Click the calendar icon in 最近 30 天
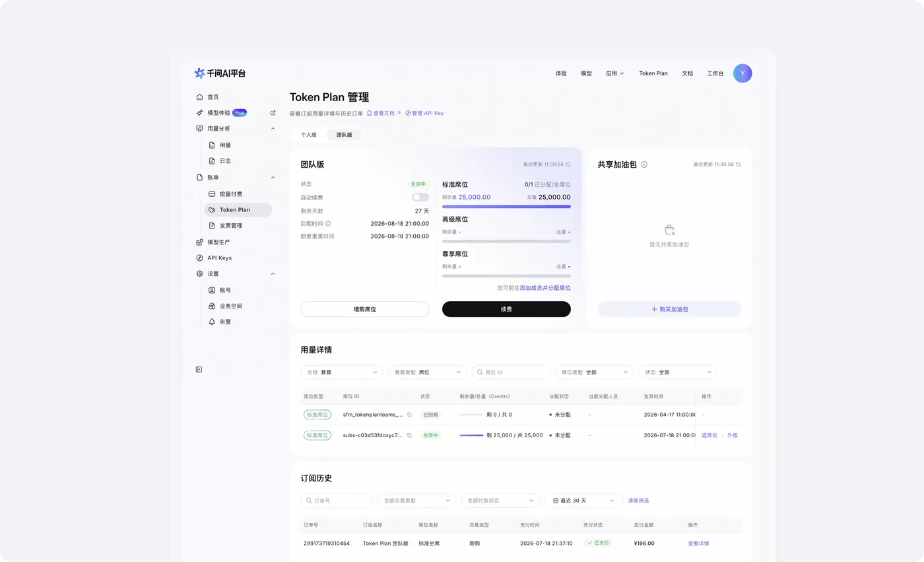The width and height of the screenshot is (924, 562). [556, 501]
